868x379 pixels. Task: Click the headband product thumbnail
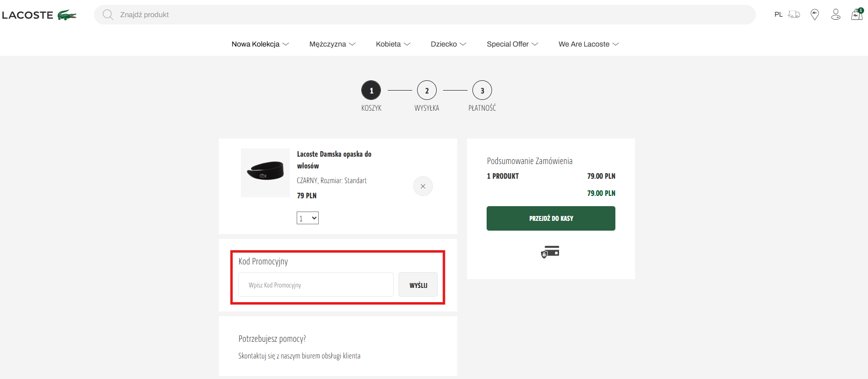(265, 173)
